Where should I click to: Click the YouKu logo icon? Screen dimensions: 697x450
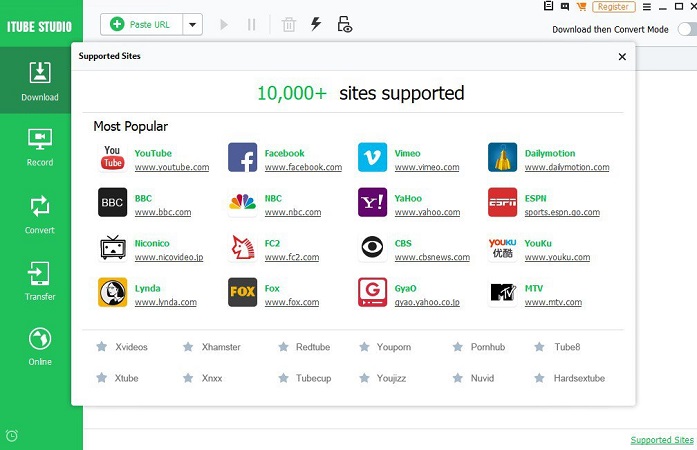pos(502,247)
